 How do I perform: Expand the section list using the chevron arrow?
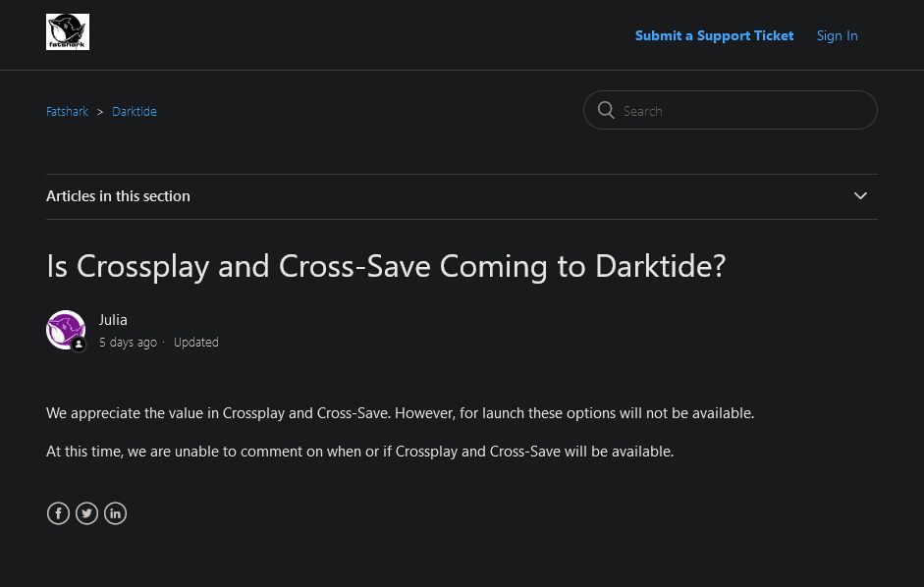point(860,196)
